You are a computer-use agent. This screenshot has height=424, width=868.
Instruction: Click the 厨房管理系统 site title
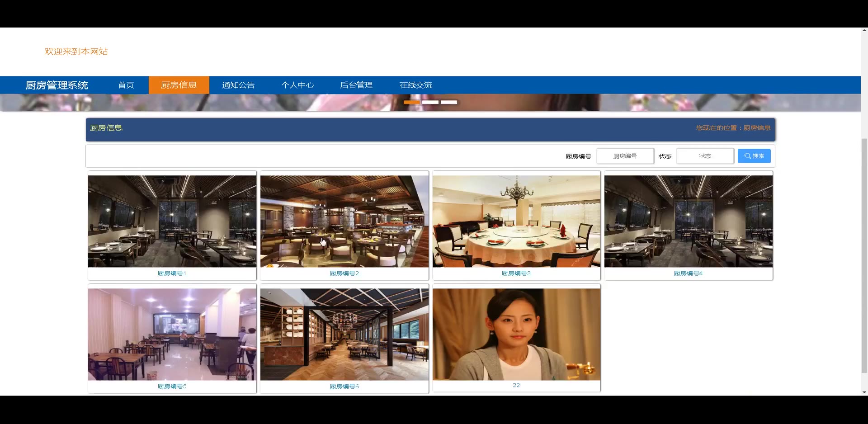click(57, 85)
